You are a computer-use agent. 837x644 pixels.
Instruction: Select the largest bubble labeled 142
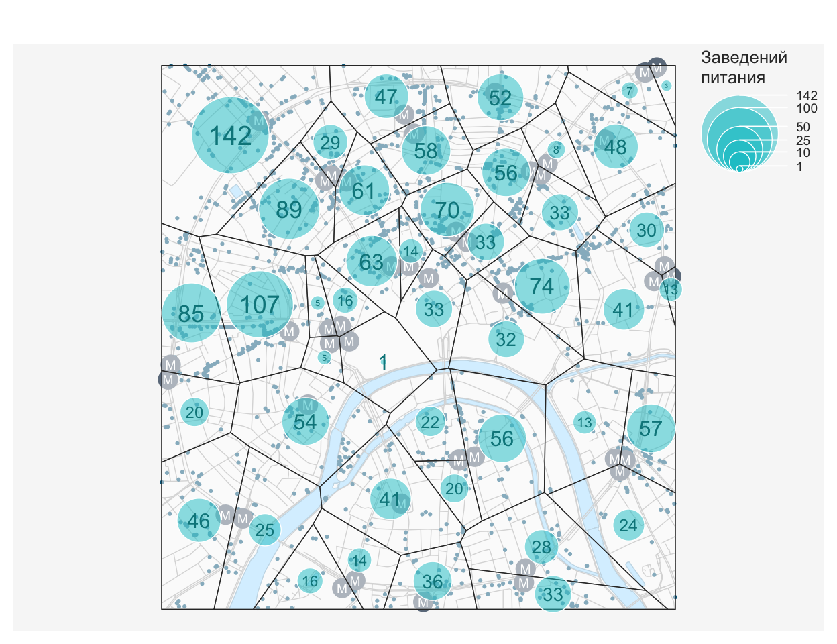click(x=231, y=136)
